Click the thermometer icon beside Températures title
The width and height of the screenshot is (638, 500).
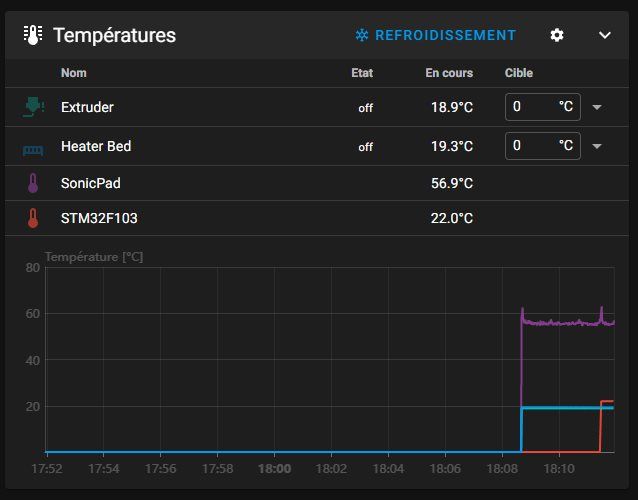32,35
